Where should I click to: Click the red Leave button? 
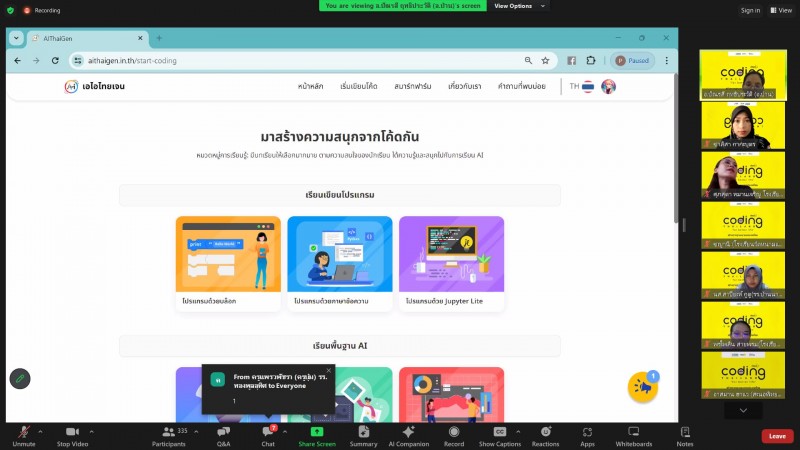[777, 436]
